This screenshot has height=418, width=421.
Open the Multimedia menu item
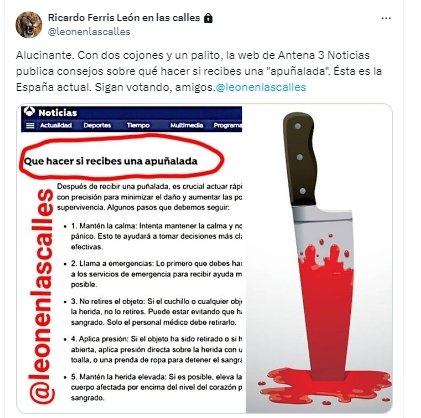tap(186, 125)
